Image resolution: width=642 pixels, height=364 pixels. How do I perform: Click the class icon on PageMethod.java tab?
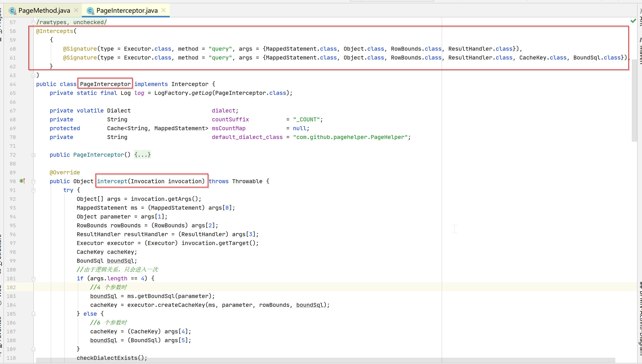[12, 11]
